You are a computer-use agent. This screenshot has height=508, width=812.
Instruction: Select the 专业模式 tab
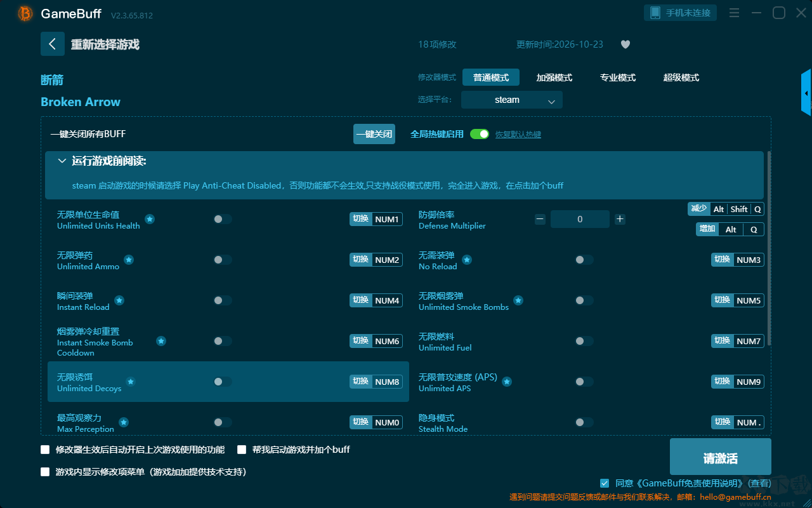coord(618,77)
